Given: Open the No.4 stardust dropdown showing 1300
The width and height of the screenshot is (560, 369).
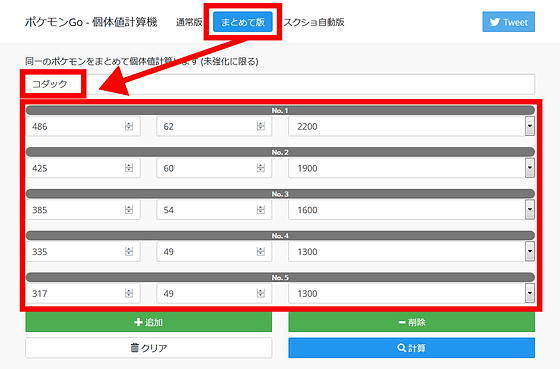Looking at the screenshot, I should click(411, 251).
